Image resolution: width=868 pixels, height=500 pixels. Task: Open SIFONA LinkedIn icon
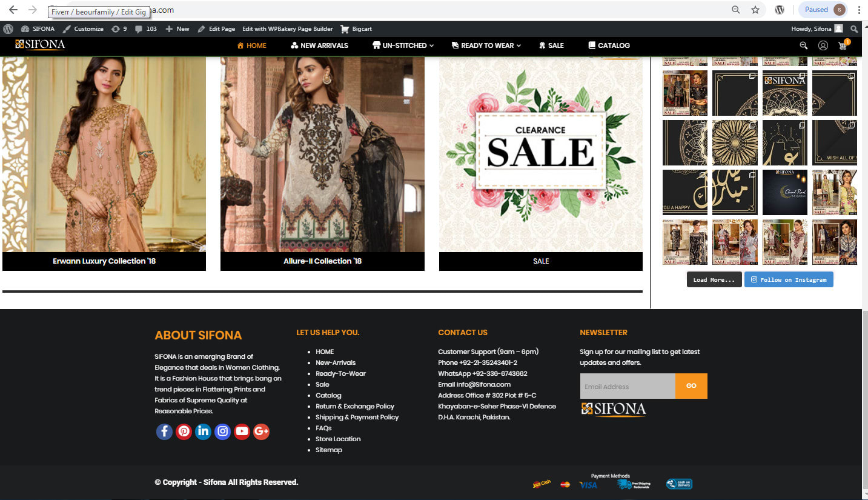point(203,432)
